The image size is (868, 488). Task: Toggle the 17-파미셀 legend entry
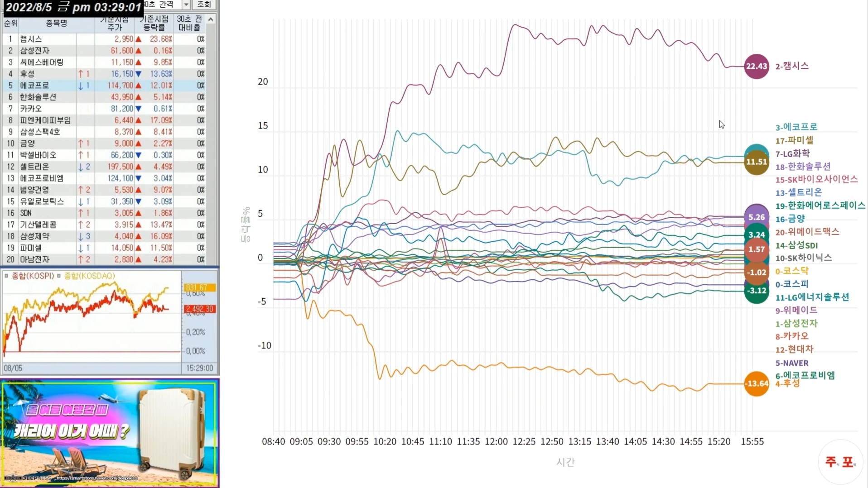tap(794, 140)
